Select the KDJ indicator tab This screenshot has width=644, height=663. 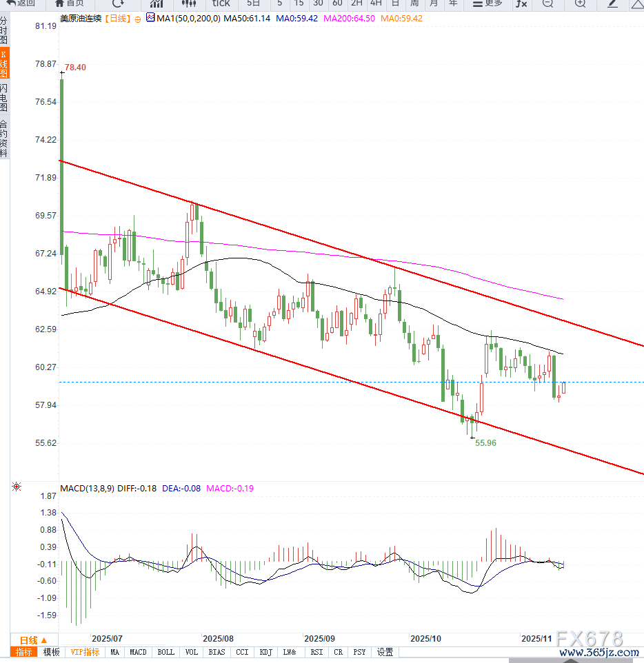pos(265,652)
